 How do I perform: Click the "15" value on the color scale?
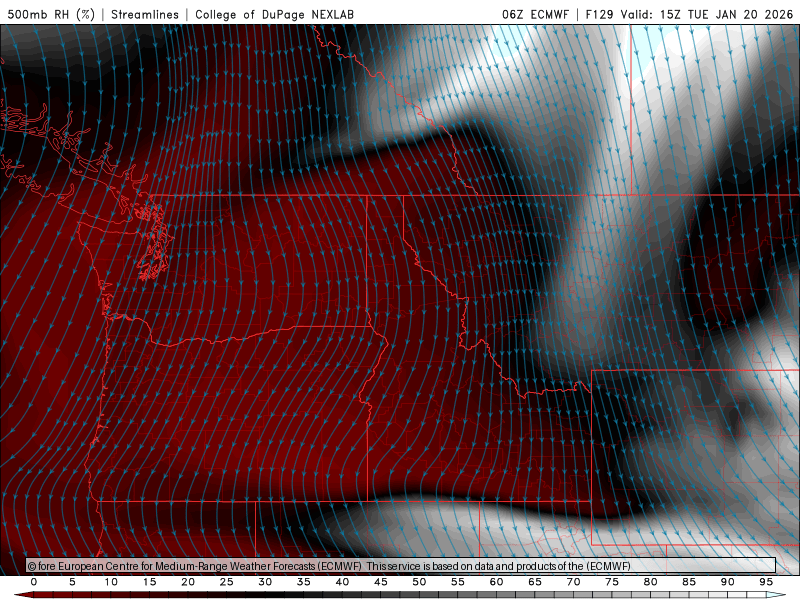click(149, 582)
